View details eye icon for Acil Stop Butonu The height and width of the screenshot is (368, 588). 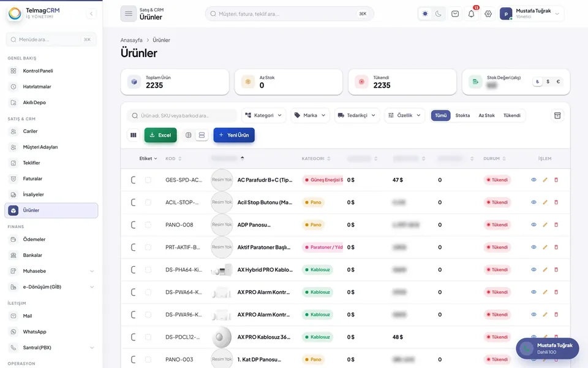(533, 202)
